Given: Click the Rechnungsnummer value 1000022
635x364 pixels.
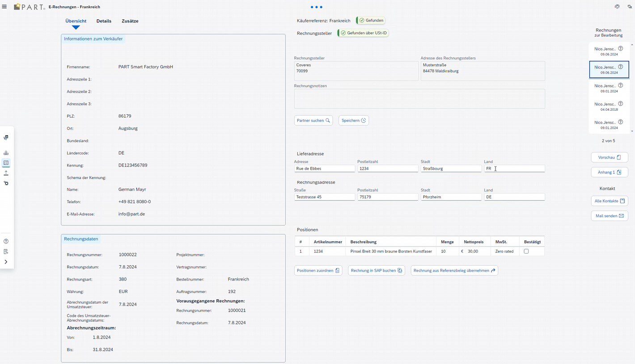Looking at the screenshot, I should point(128,255).
